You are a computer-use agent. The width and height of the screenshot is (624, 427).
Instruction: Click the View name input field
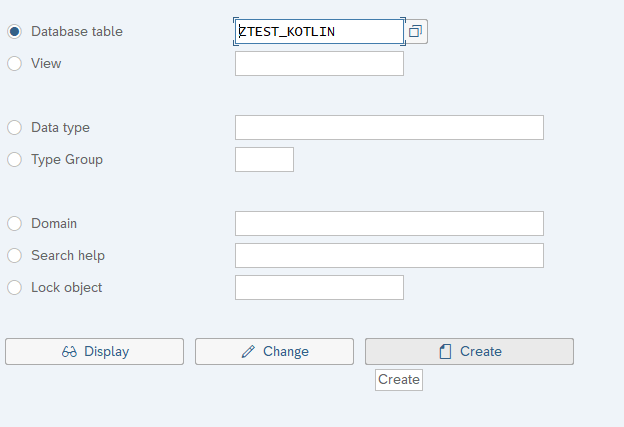pyautogui.click(x=319, y=63)
